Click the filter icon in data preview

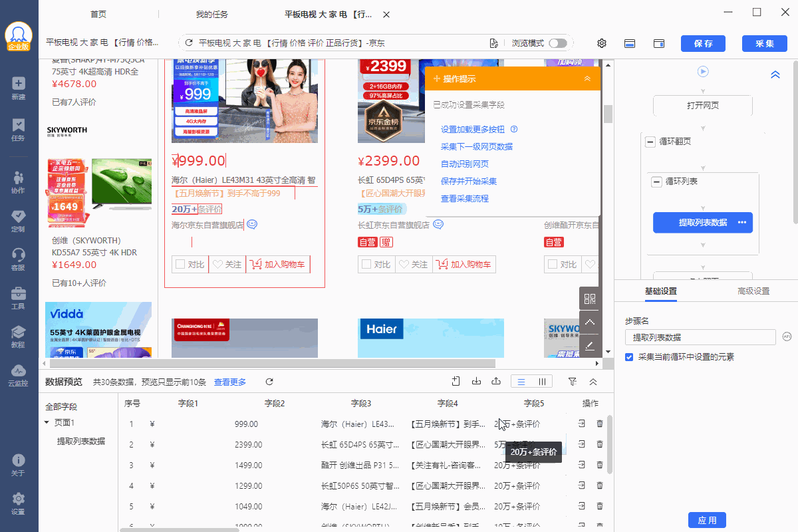point(573,381)
